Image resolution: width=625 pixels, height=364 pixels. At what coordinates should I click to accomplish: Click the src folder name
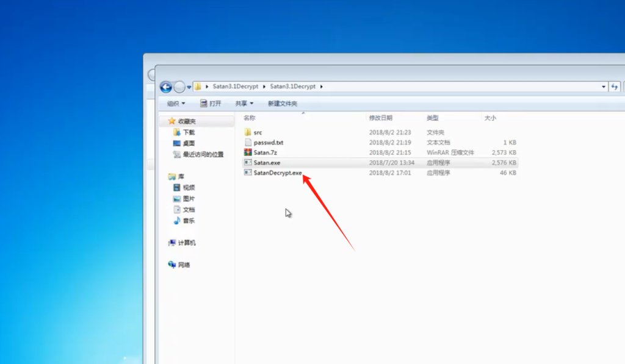coord(258,133)
